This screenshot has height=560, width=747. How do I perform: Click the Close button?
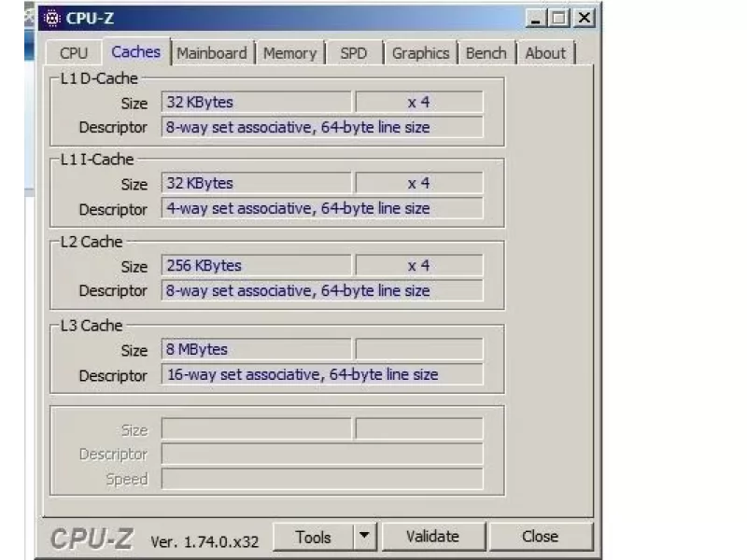pyautogui.click(x=541, y=537)
